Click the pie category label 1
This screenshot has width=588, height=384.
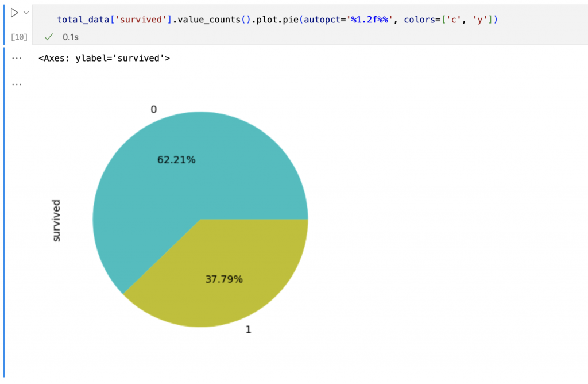click(248, 329)
